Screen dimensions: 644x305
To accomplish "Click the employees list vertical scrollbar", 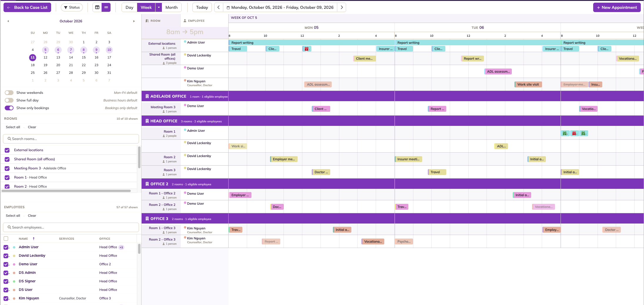I will 139,249.
